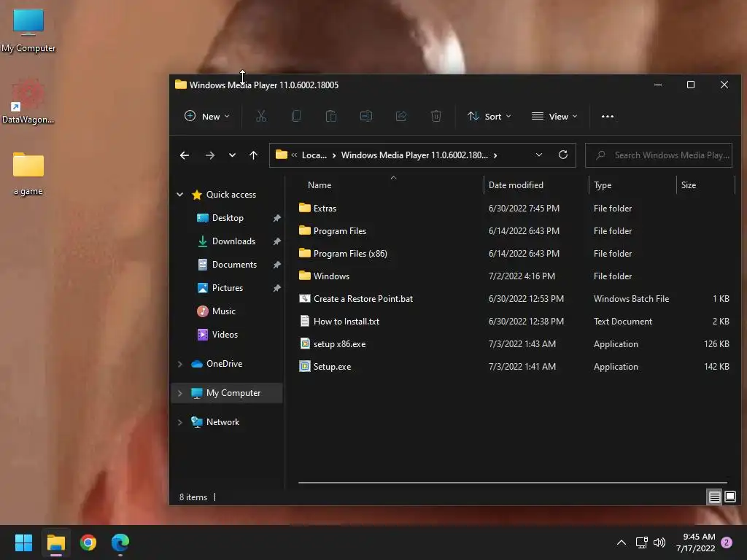This screenshot has width=747, height=560.
Task: Select the Windows folder row
Action: coord(513,276)
